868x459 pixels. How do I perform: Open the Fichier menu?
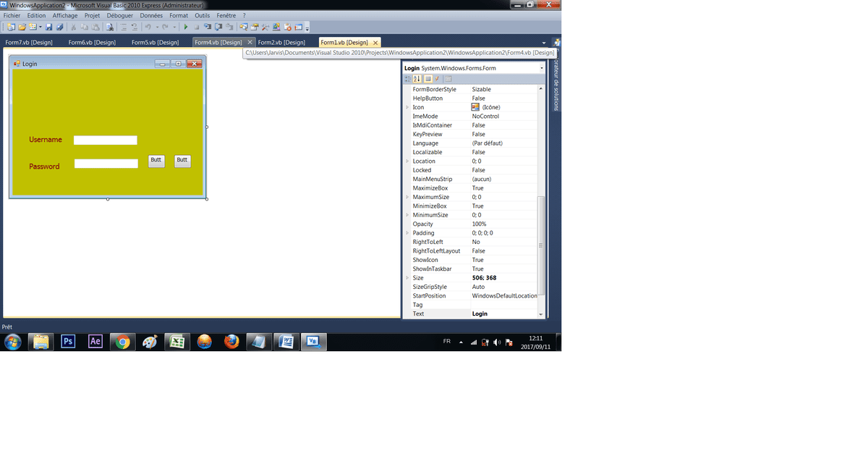tap(12, 15)
